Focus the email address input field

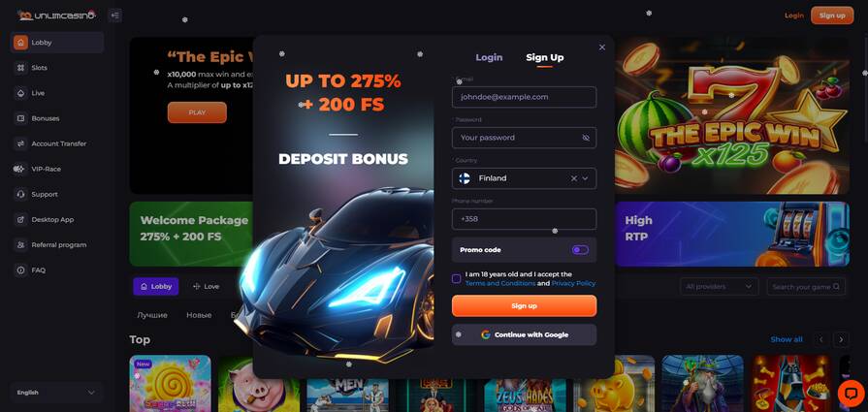point(525,97)
